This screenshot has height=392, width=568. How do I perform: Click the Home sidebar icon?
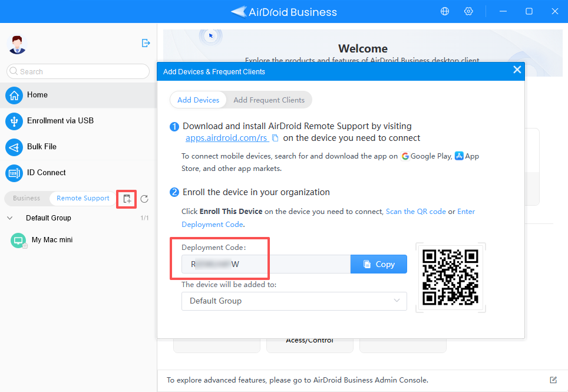tap(14, 95)
